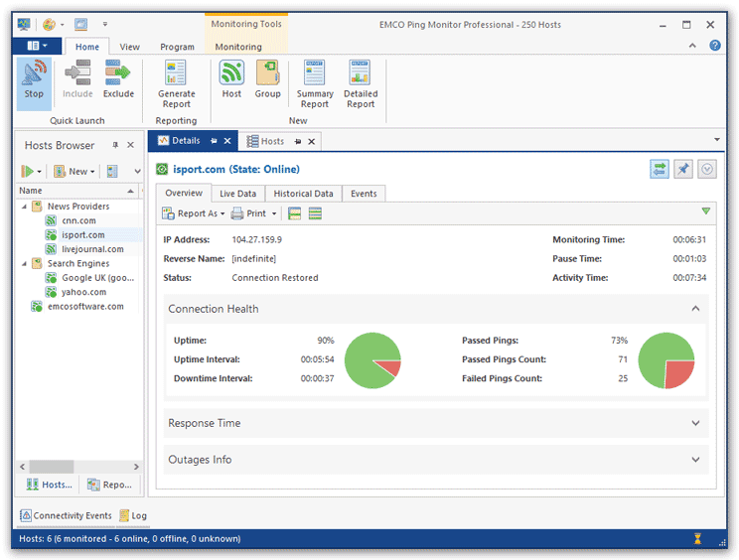Screen dimensions: 739x560
Task: Expand the Response Time section
Action: tap(695, 423)
